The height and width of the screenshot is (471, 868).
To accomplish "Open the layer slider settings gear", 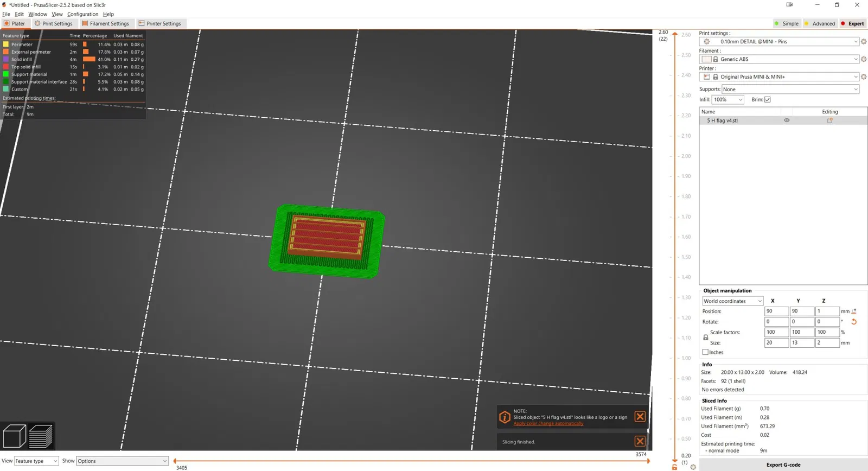I will click(693, 467).
